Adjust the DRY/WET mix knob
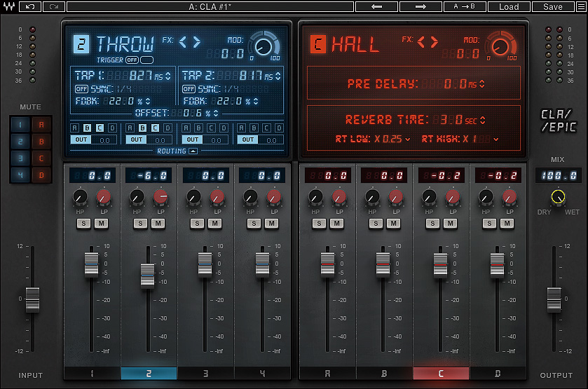Viewport: 588px width, 389px height. click(558, 197)
